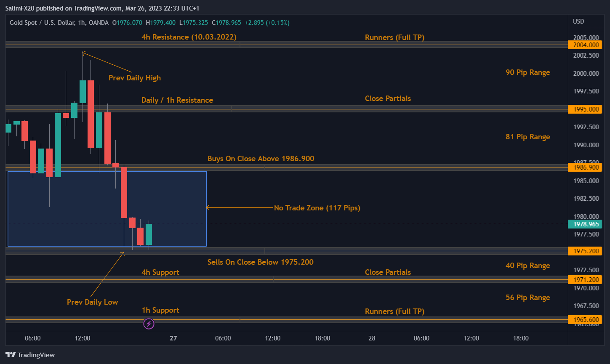This screenshot has height=364, width=610.
Task: Click the USD currency label on price axis
Action: (x=578, y=21)
